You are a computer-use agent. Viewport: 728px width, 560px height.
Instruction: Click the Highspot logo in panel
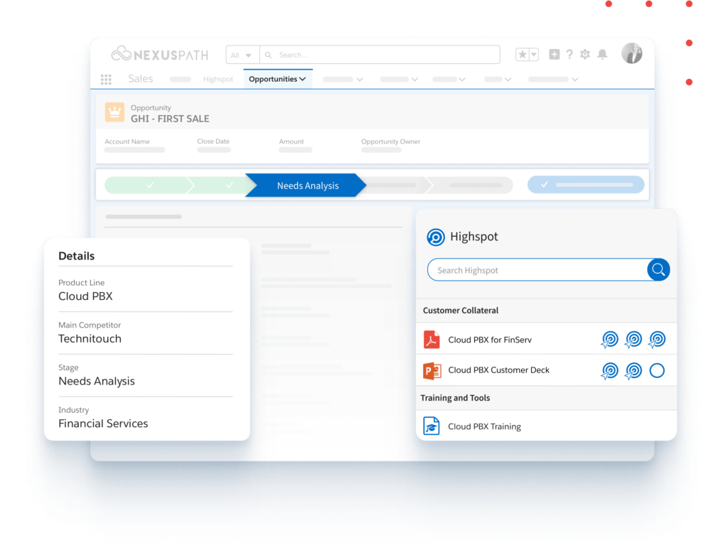tap(436, 237)
